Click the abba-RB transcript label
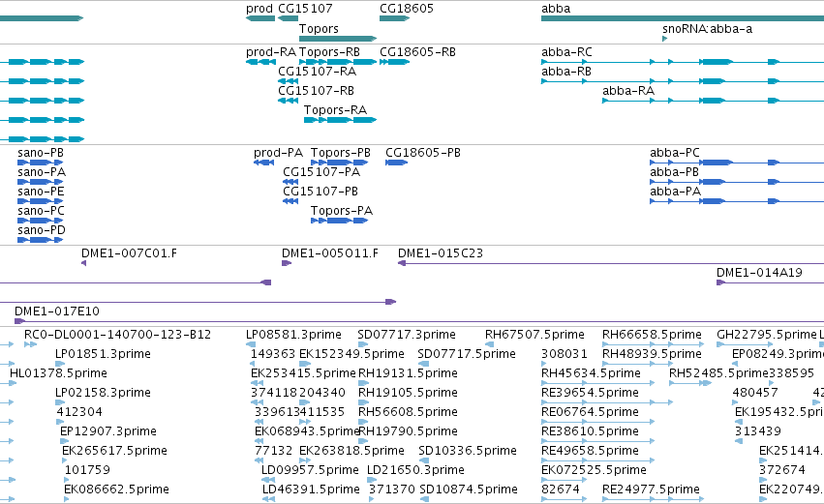 click(566, 72)
